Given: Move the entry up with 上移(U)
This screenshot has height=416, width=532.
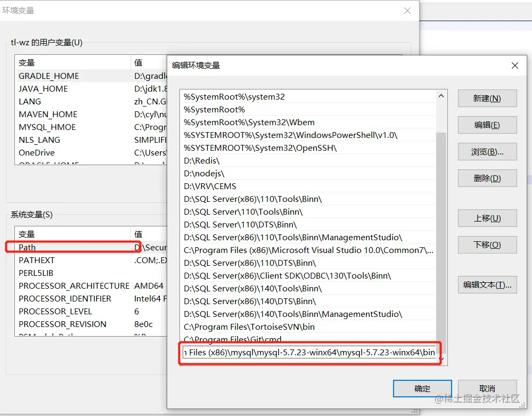Looking at the screenshot, I should pos(487,218).
